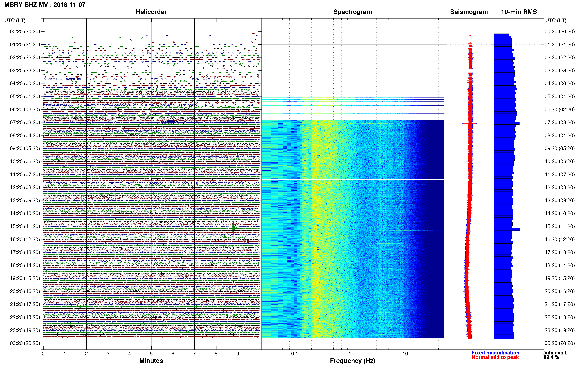Click the right '20:20 (16:20)' time label

[x=560, y=291]
